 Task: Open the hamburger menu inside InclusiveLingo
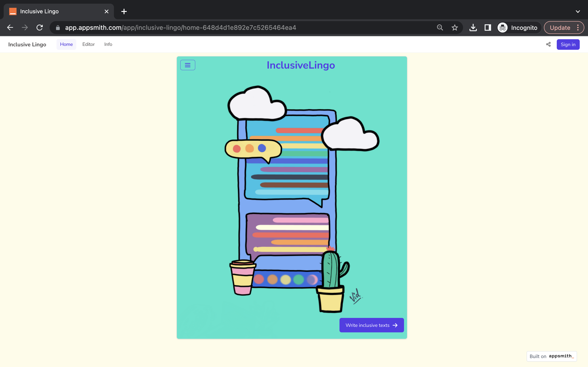[187, 65]
